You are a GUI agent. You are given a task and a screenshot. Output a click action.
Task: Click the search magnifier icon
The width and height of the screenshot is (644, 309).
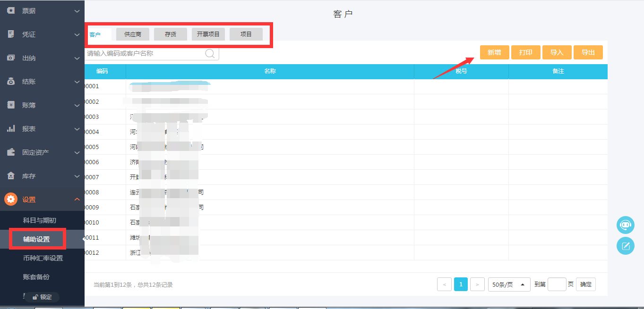[x=210, y=53]
